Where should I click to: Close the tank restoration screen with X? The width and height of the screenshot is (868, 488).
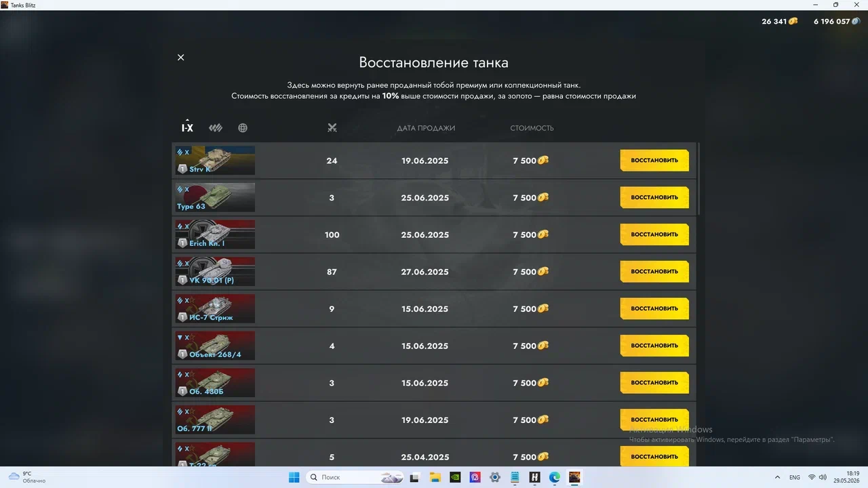tap(180, 58)
